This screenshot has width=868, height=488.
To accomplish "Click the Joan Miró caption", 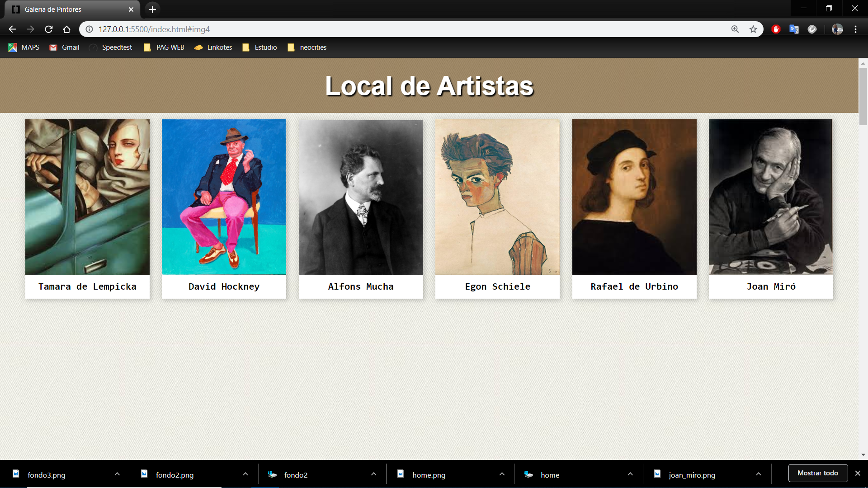I will click(x=771, y=286).
